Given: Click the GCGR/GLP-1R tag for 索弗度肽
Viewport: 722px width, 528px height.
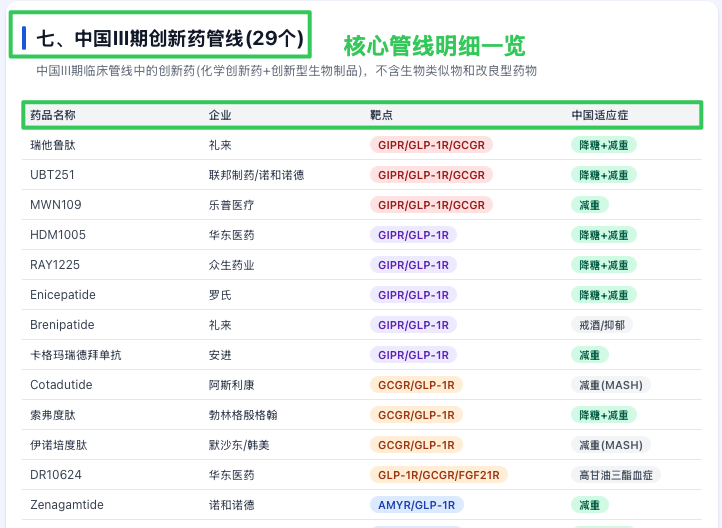Looking at the screenshot, I should pos(416,414).
